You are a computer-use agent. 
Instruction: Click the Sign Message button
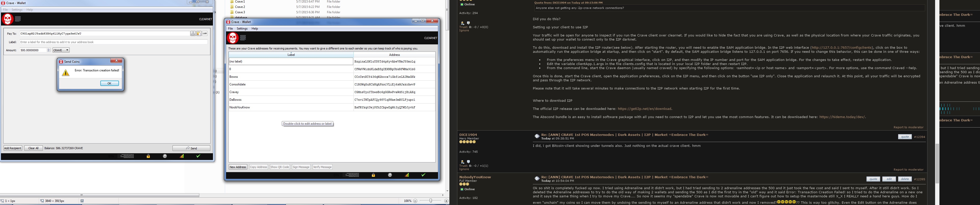(301, 167)
